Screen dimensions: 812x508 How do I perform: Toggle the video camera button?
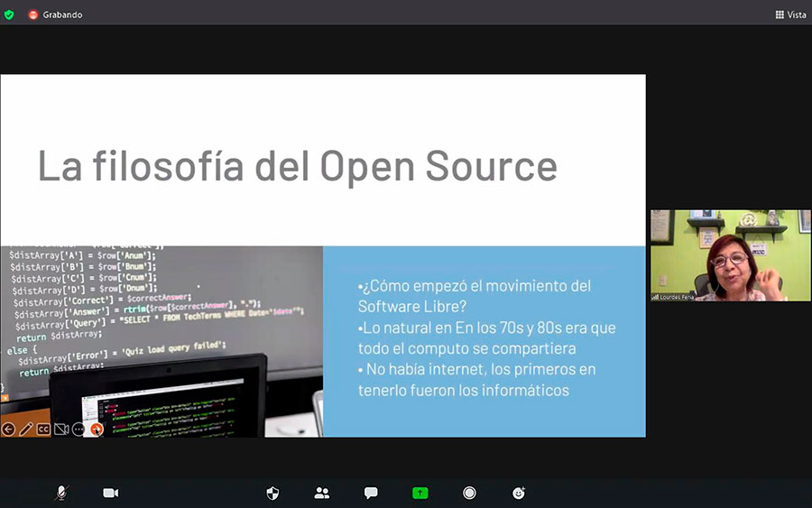tap(110, 493)
